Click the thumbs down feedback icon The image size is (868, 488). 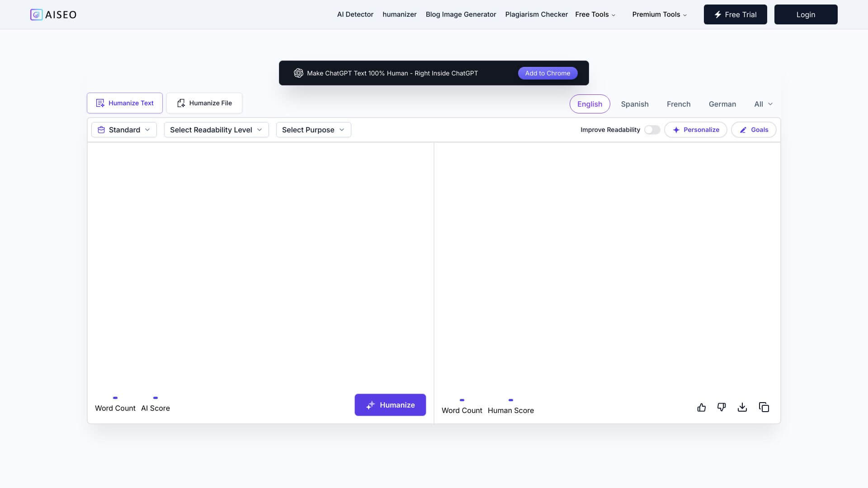(x=722, y=408)
